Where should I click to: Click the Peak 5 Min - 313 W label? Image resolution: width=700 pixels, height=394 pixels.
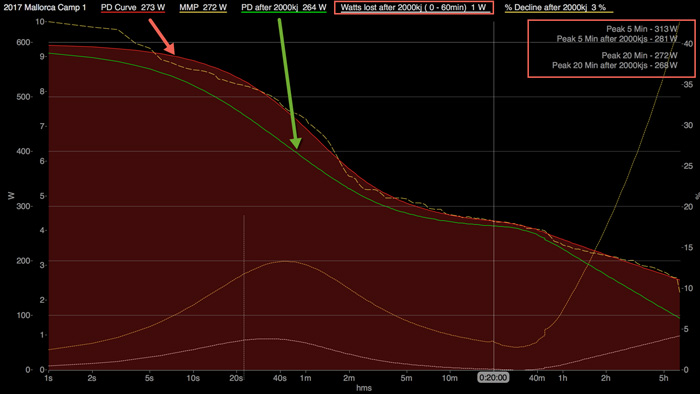tap(642, 29)
